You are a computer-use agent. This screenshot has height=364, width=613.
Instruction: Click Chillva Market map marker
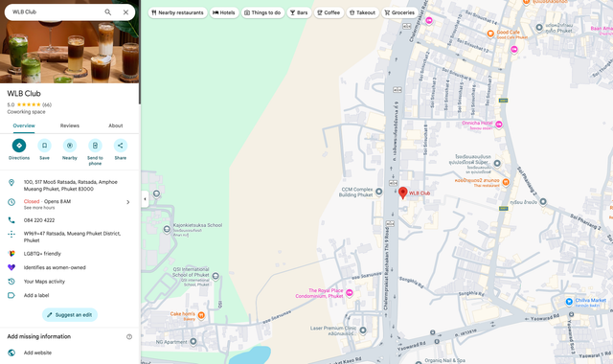click(569, 302)
